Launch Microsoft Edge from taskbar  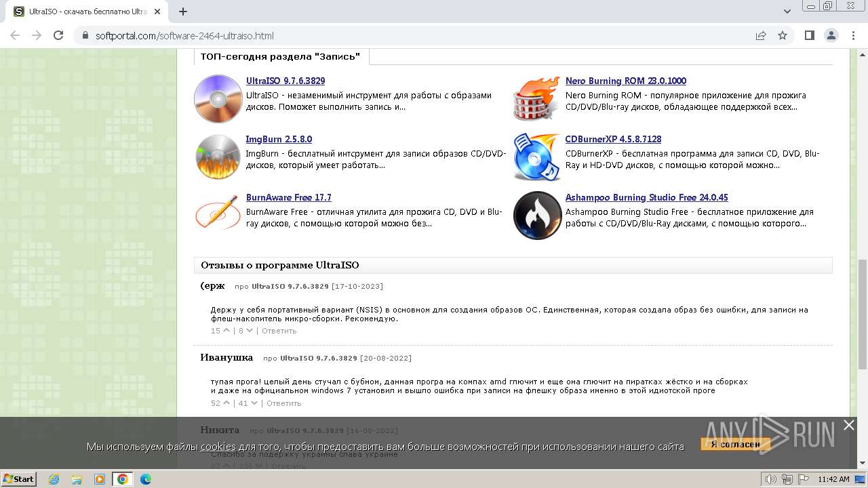(x=146, y=479)
